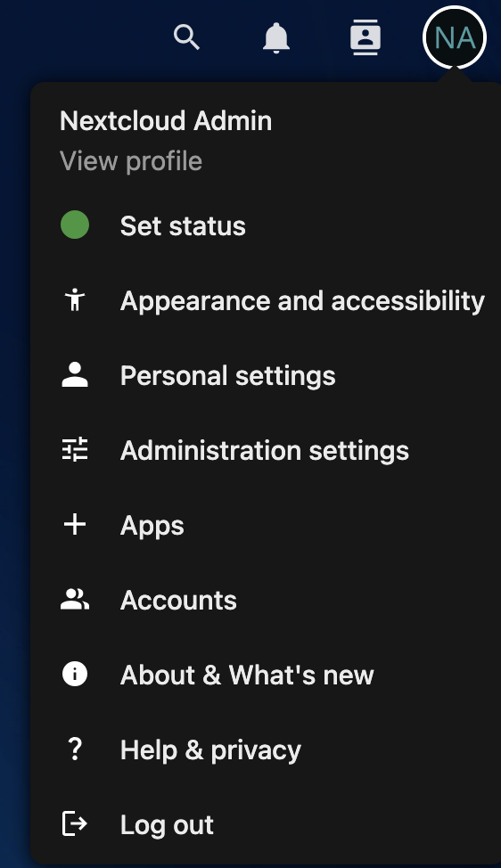Open the notifications bell icon
Screen dimensions: 501x868
(275, 38)
